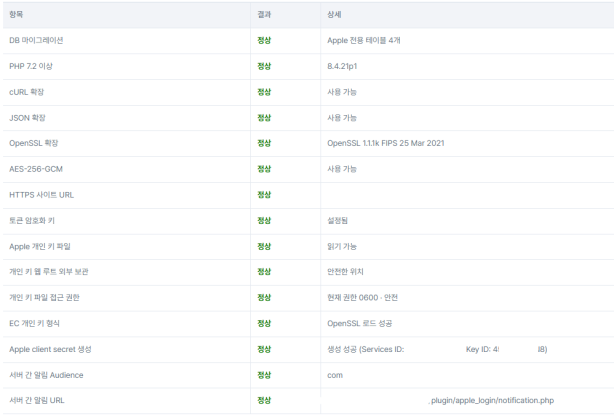Click the 토큰 암호화 키 item

(x=32, y=221)
